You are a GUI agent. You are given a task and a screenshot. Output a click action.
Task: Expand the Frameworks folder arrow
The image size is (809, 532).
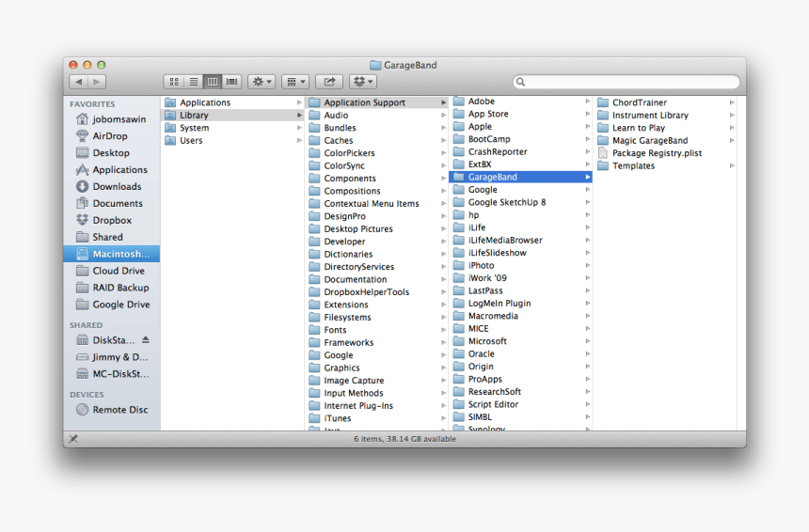tap(443, 342)
